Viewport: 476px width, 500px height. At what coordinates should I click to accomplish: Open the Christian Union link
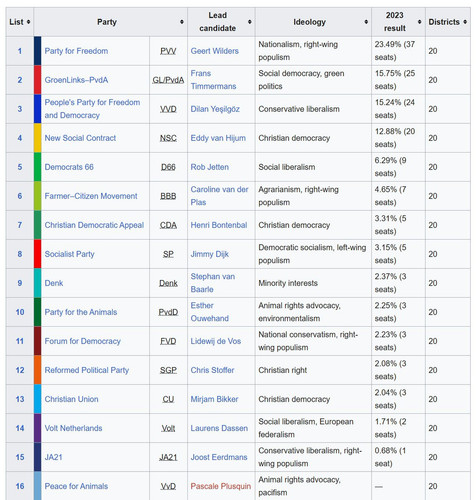[72, 399]
